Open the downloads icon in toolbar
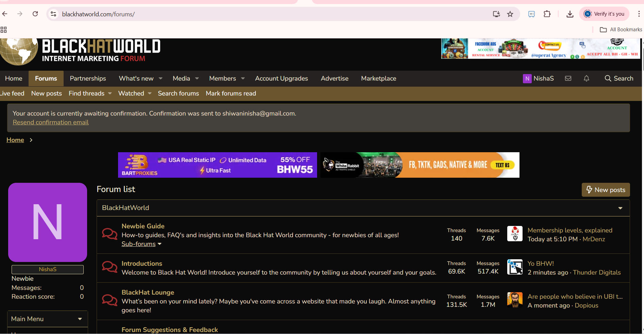644x334 pixels. (x=570, y=14)
